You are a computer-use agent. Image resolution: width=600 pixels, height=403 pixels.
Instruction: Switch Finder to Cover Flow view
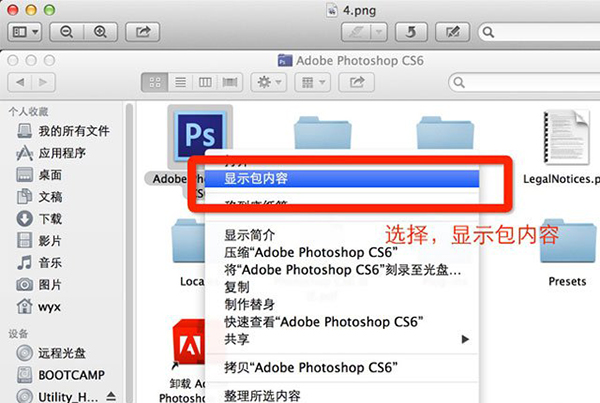click(x=230, y=82)
